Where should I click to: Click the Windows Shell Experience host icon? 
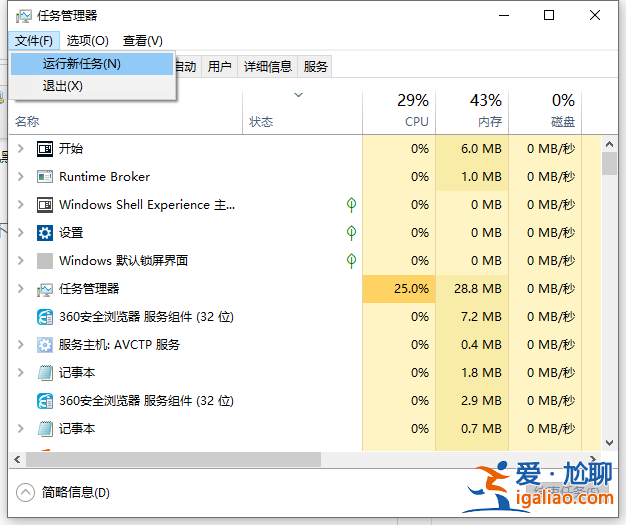coord(45,205)
